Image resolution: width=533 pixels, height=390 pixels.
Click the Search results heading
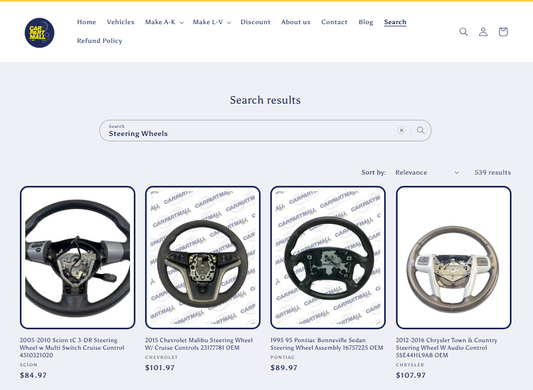coord(265,100)
